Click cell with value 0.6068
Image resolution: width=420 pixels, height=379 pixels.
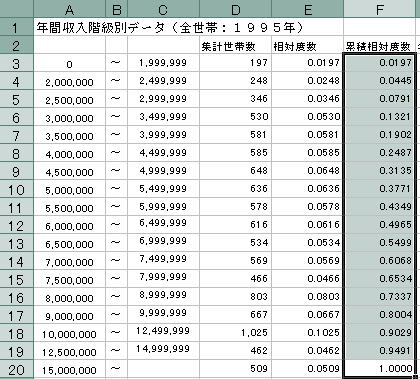(380, 261)
